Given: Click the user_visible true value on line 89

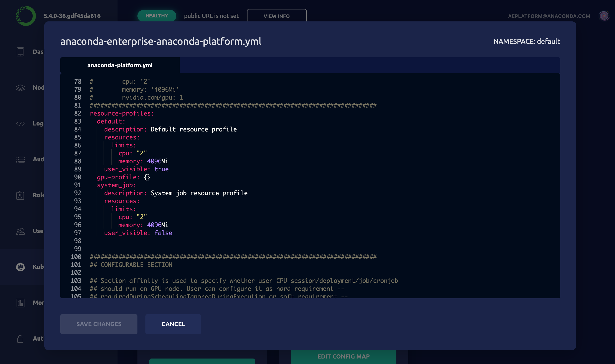Looking at the screenshot, I should [161, 169].
